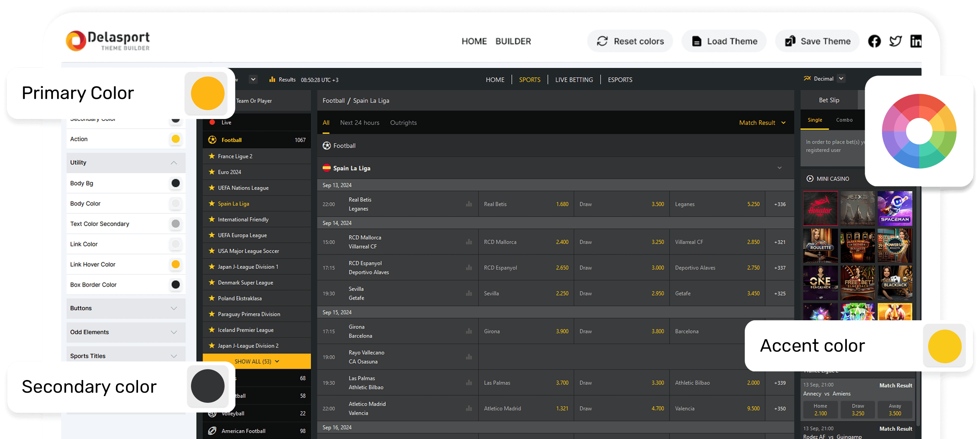
Task: Select the Football sport category icon
Action: 212,140
